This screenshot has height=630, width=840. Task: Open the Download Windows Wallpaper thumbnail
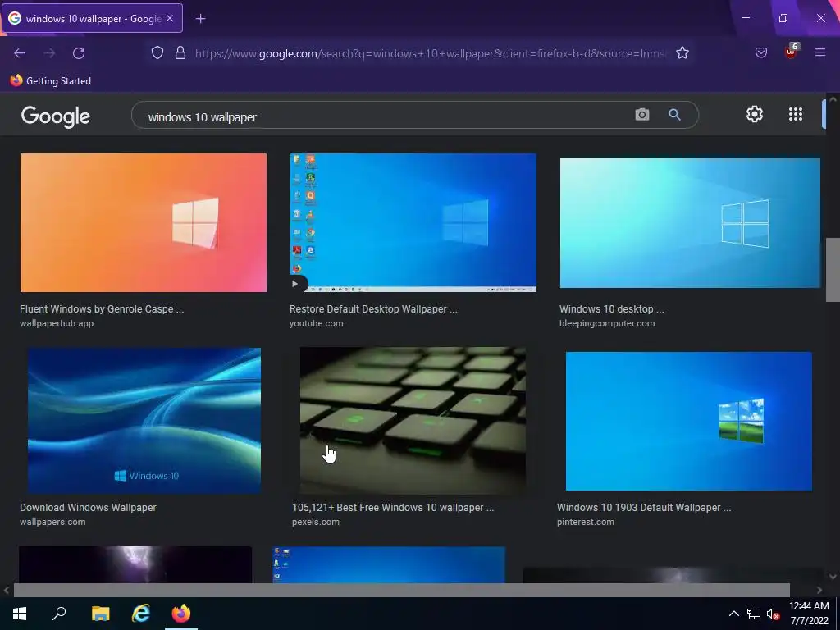pos(144,421)
